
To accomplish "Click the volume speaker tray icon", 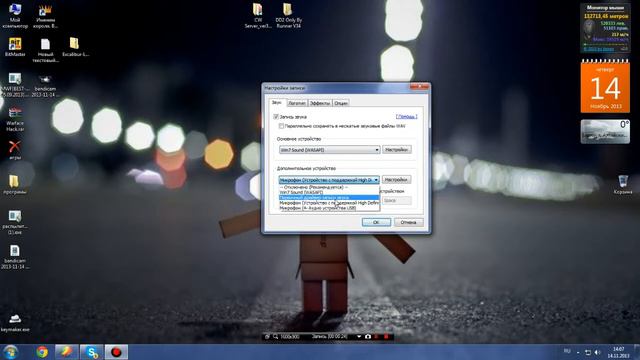I will (x=598, y=352).
